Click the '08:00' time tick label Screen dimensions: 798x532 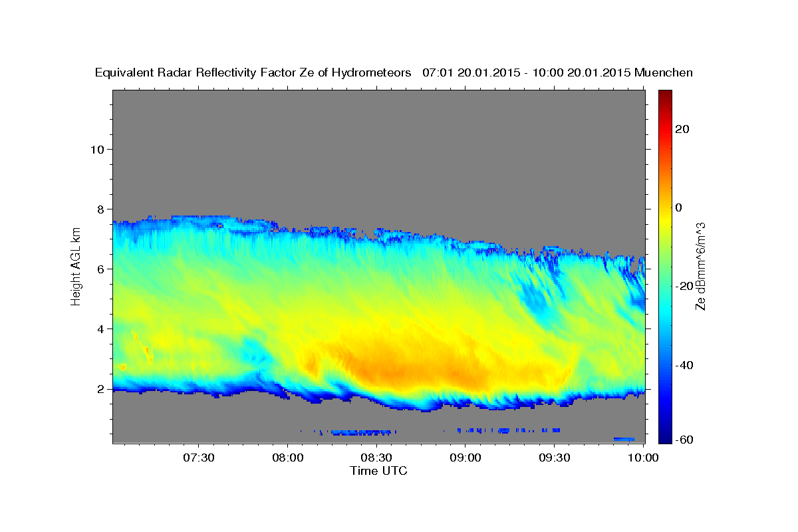point(288,458)
